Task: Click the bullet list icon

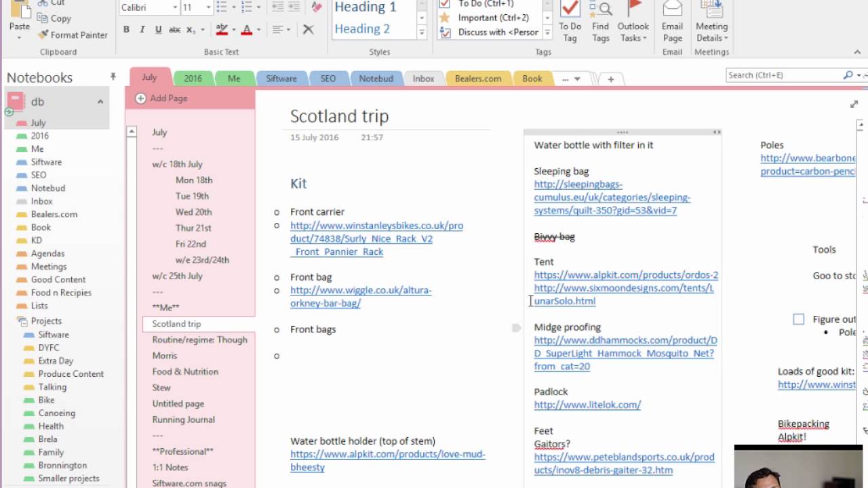Action: click(222, 7)
